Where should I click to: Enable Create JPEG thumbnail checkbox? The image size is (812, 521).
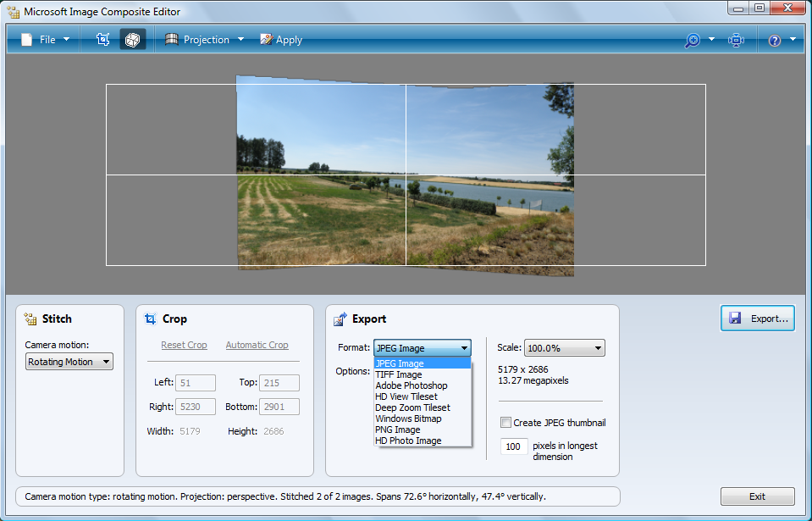[x=505, y=423]
